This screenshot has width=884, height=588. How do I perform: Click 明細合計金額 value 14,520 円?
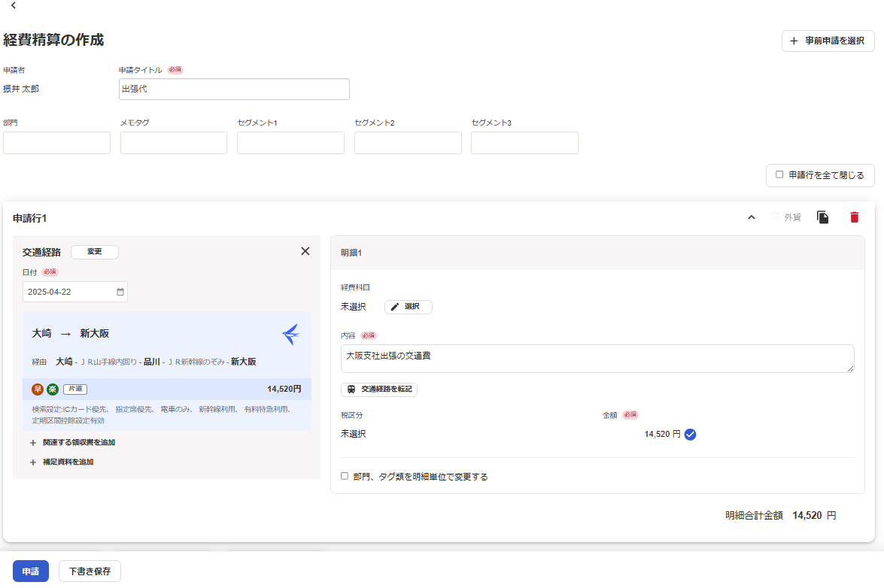click(x=814, y=515)
